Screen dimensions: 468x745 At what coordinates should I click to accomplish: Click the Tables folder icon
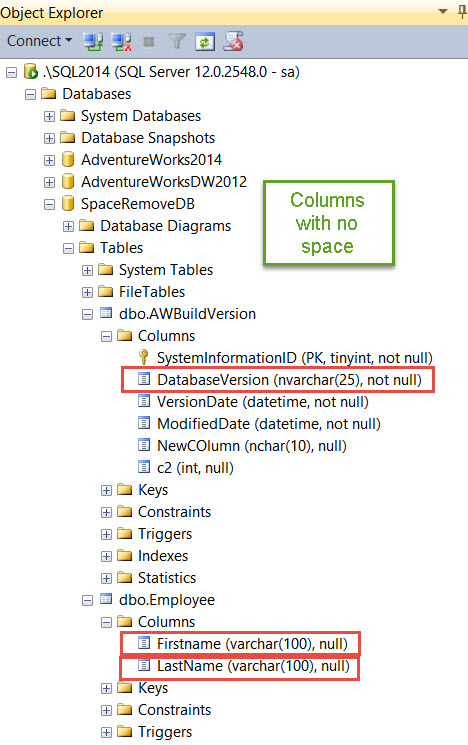(x=86, y=247)
